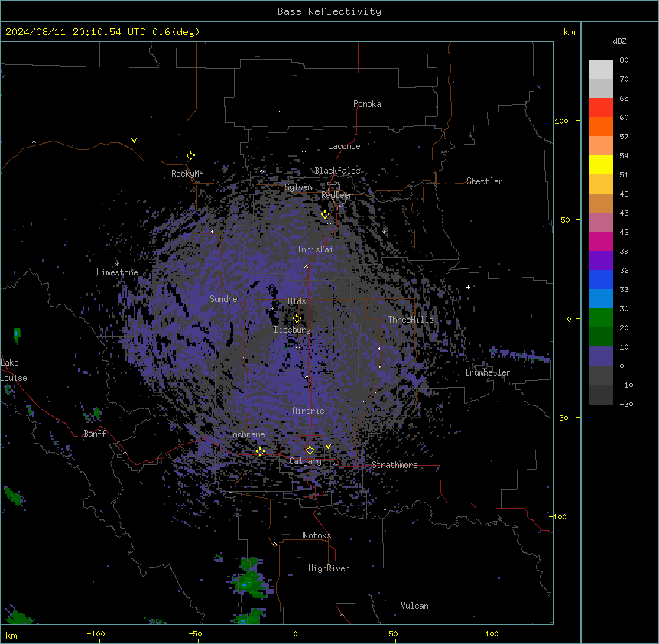Click the white plus marker west of Drumheller area

[468, 287]
